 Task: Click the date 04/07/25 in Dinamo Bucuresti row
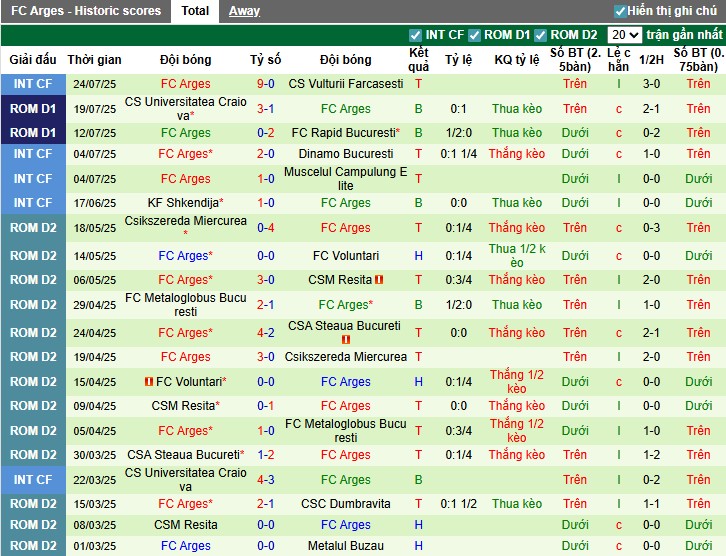[x=94, y=154]
